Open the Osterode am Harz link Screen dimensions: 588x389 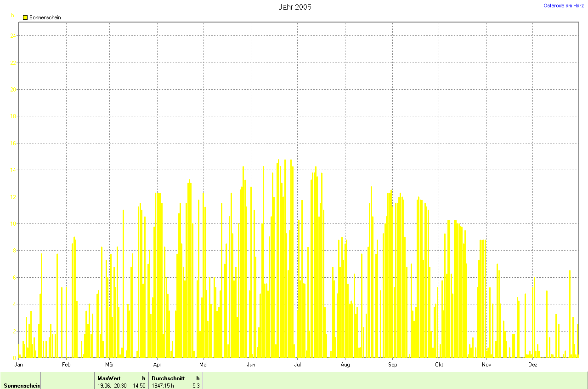click(564, 6)
